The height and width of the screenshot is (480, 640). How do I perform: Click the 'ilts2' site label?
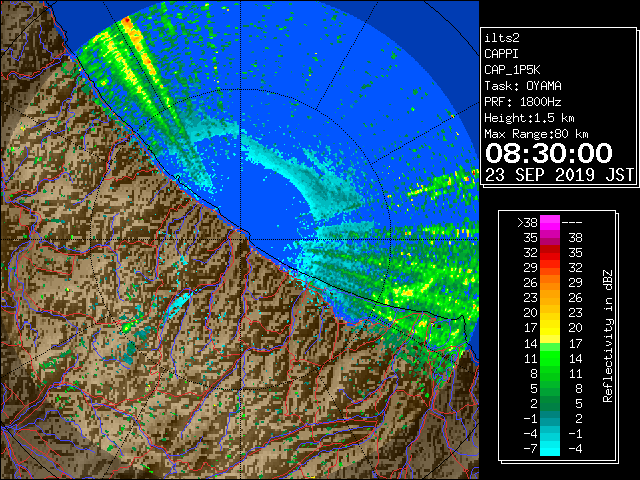(x=502, y=38)
